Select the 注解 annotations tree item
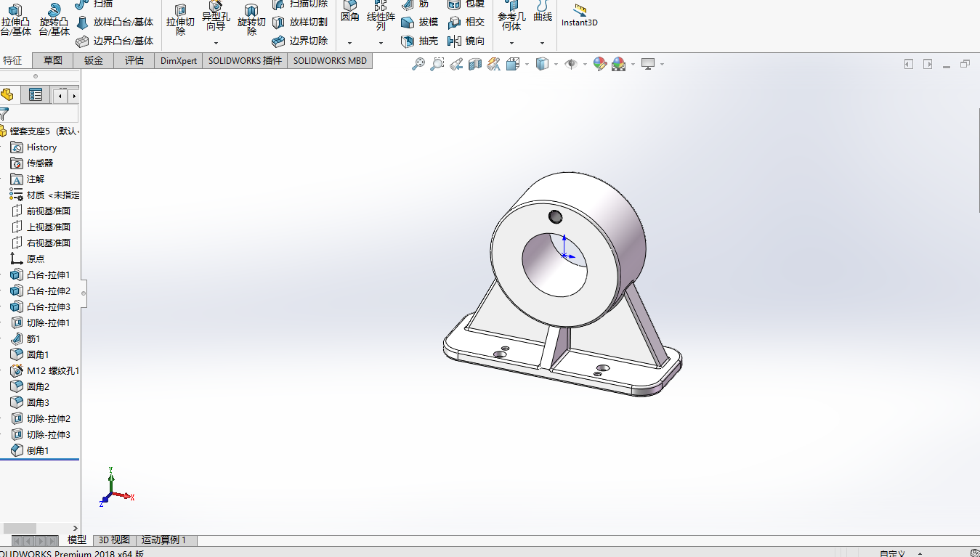Viewport: 980px width, 557px height. (28, 179)
